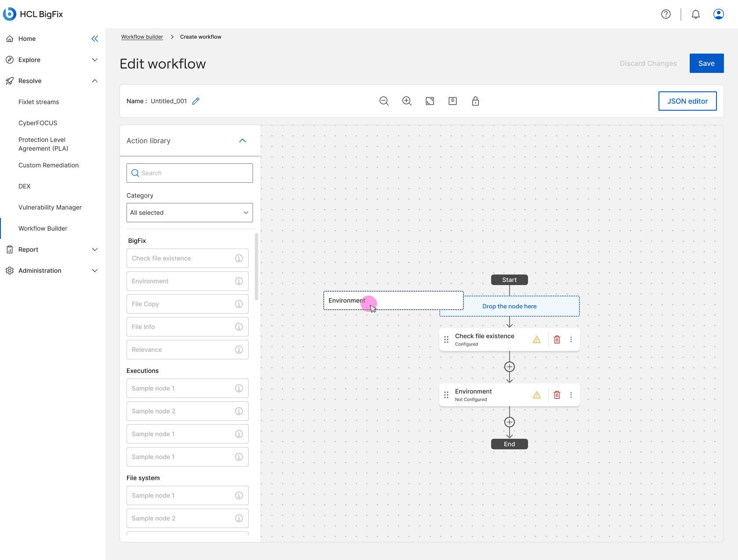Click action library scrollbar
Image resolution: width=738 pixels, height=560 pixels.
tap(257, 267)
